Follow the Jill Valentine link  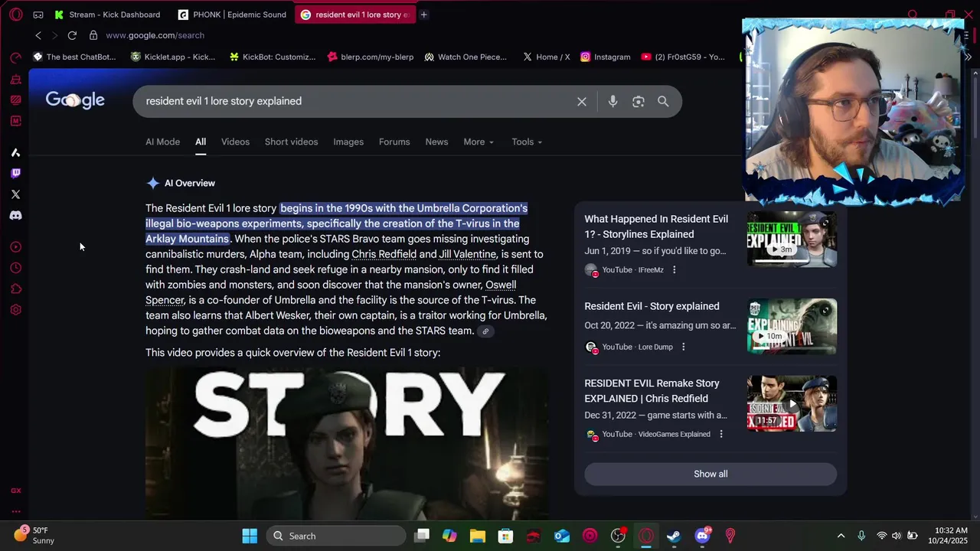click(467, 254)
